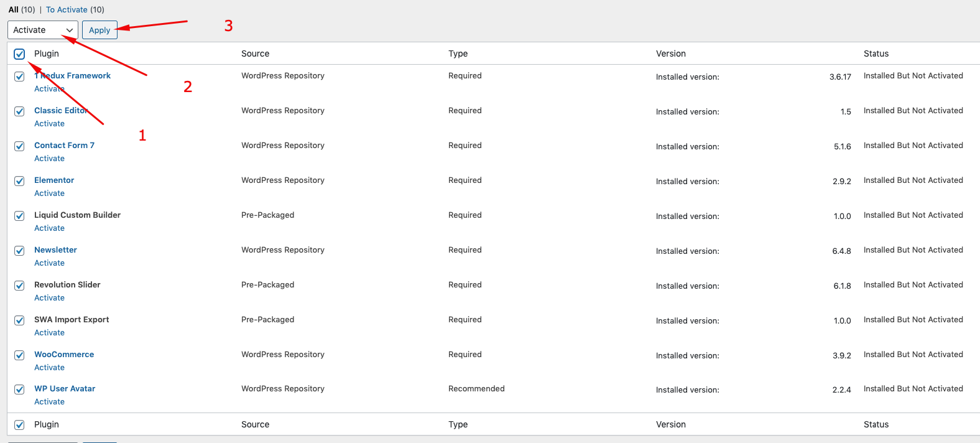Viewport: 980px width, 443px height.
Task: Switch to the To Activate filter
Action: coord(67,9)
